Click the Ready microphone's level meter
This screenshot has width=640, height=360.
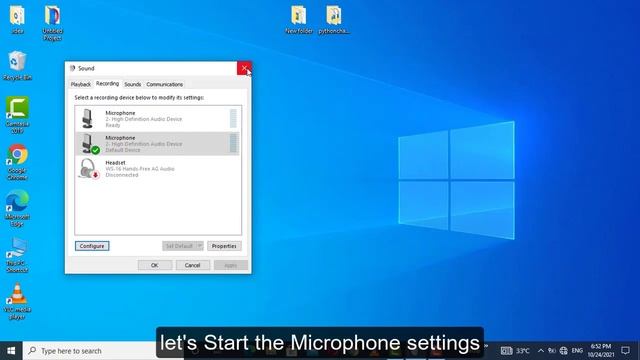(233, 119)
